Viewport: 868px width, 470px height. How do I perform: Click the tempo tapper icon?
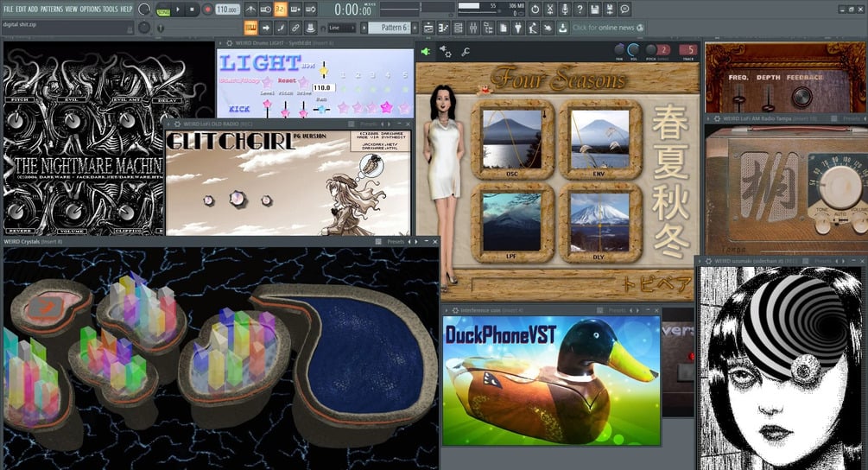tap(533, 28)
